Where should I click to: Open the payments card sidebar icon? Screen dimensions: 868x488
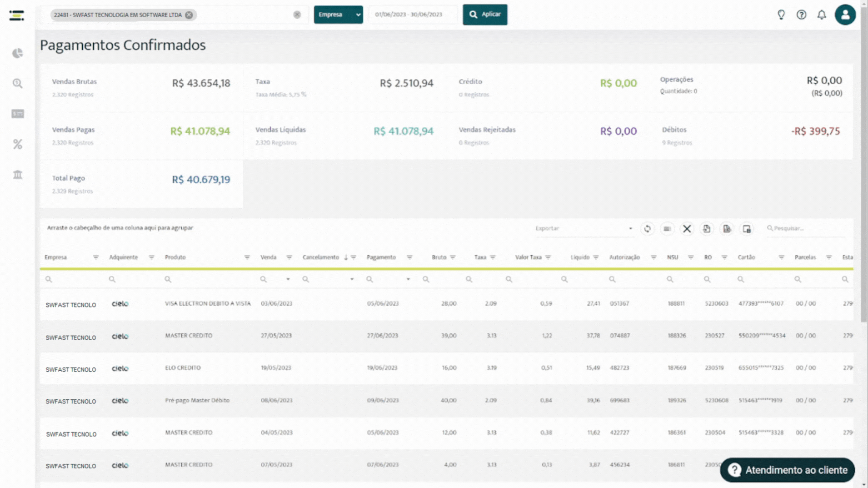pos(17,114)
